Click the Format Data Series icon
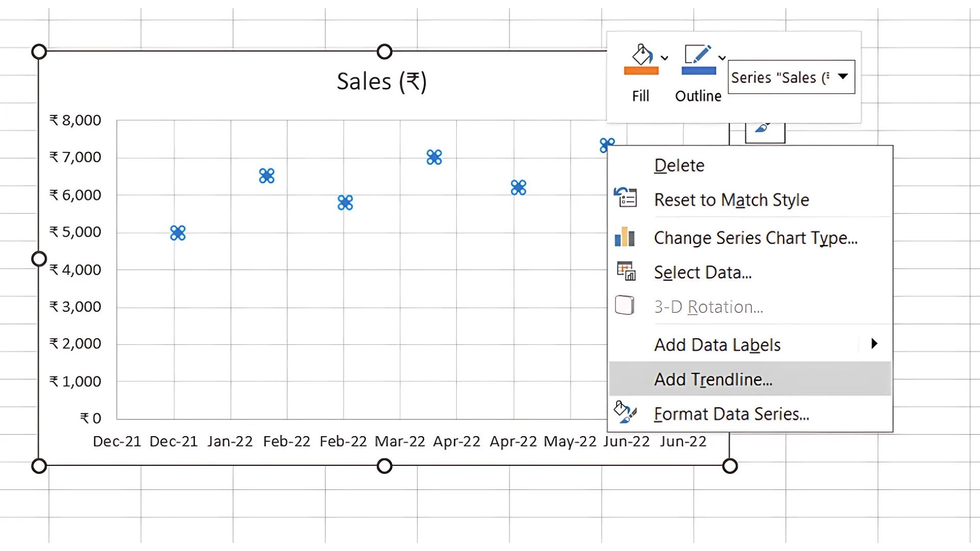The image size is (980, 551). coord(625,412)
